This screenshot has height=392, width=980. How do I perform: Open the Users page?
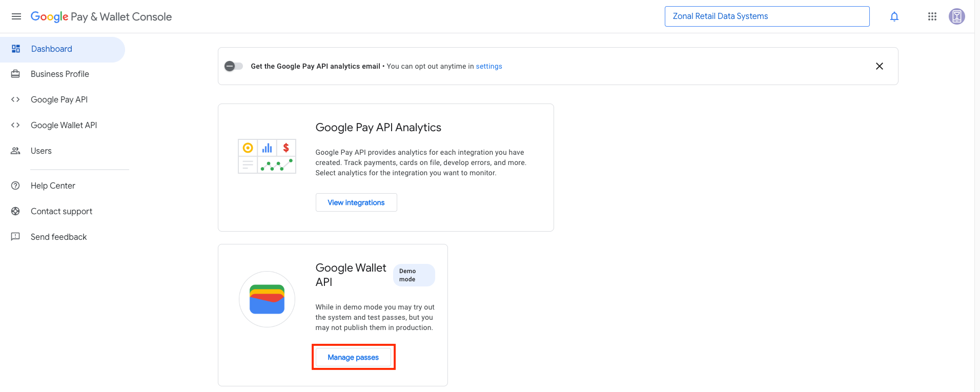[x=41, y=151]
